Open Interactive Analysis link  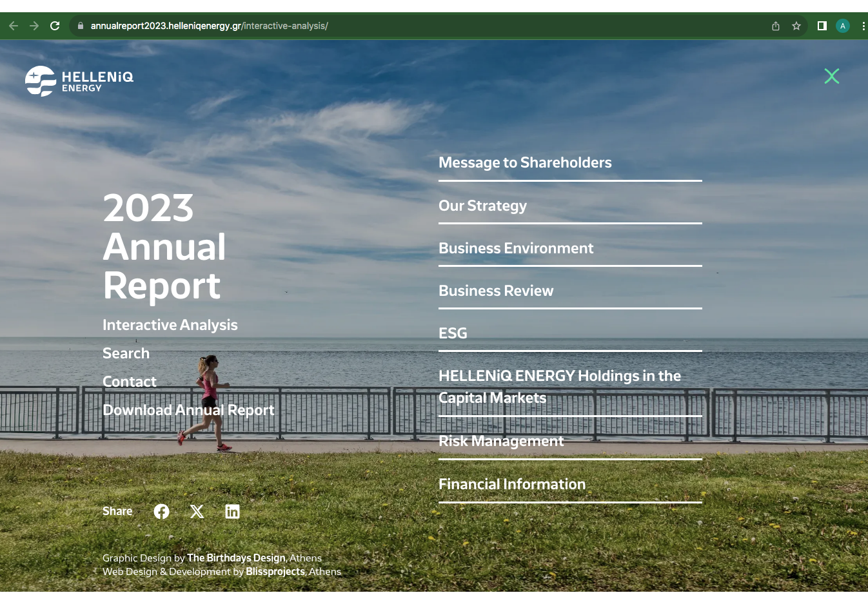click(x=170, y=325)
